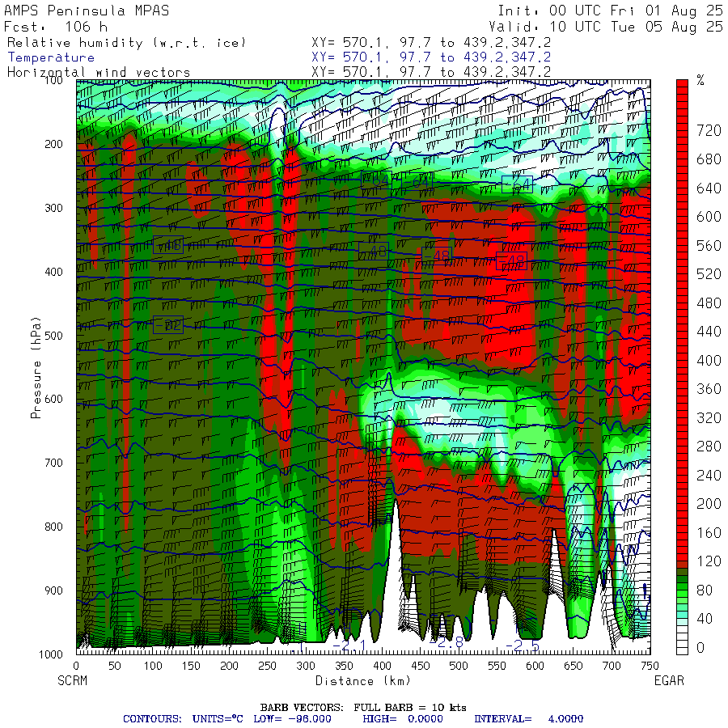Click the 250 tick label on distance axis
This screenshot has height=728, width=728.
coord(268,666)
